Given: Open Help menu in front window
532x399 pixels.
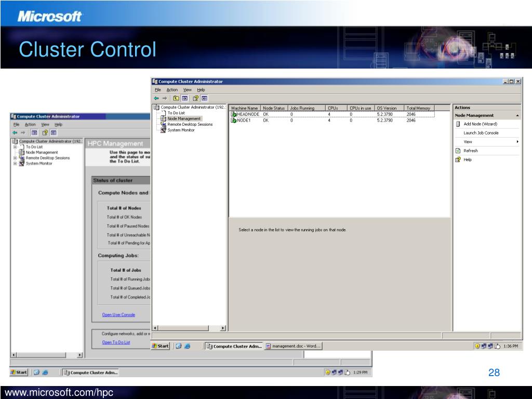Looking at the screenshot, I should point(201,90).
